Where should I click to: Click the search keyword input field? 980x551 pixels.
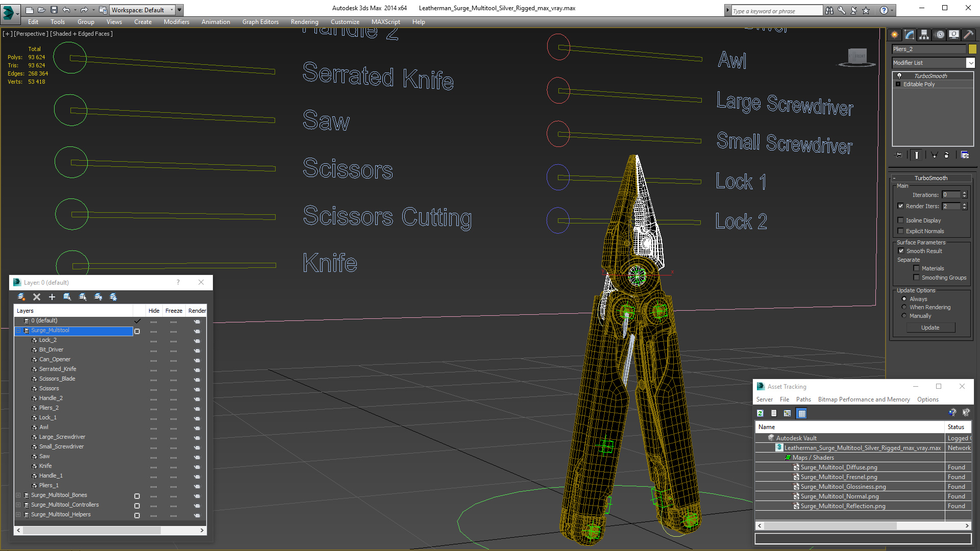point(776,11)
